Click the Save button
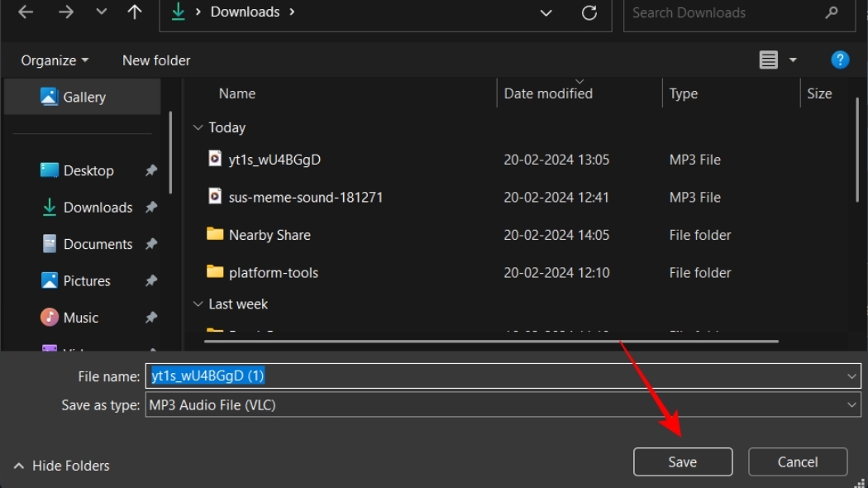Image resolution: width=868 pixels, height=488 pixels. [x=683, y=462]
